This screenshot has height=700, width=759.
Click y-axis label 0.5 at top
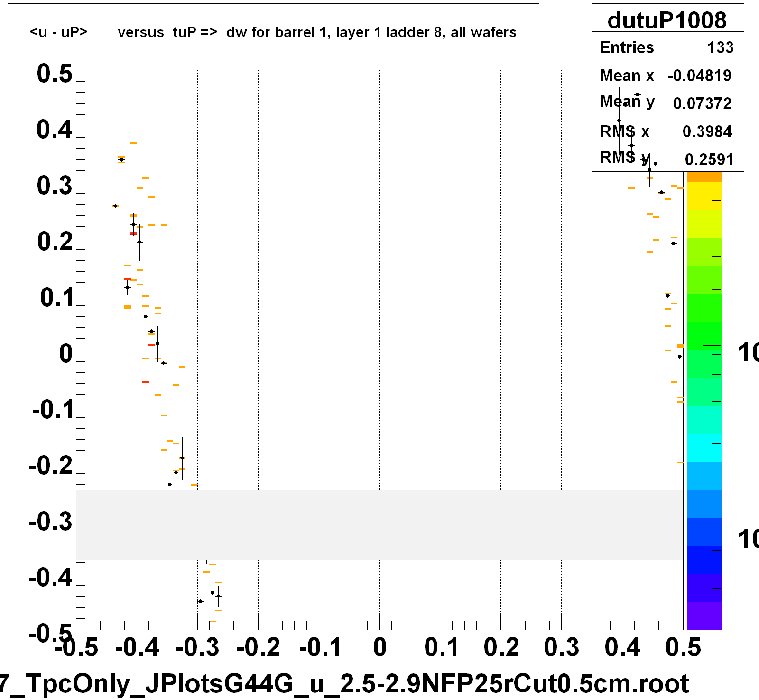coord(55,74)
